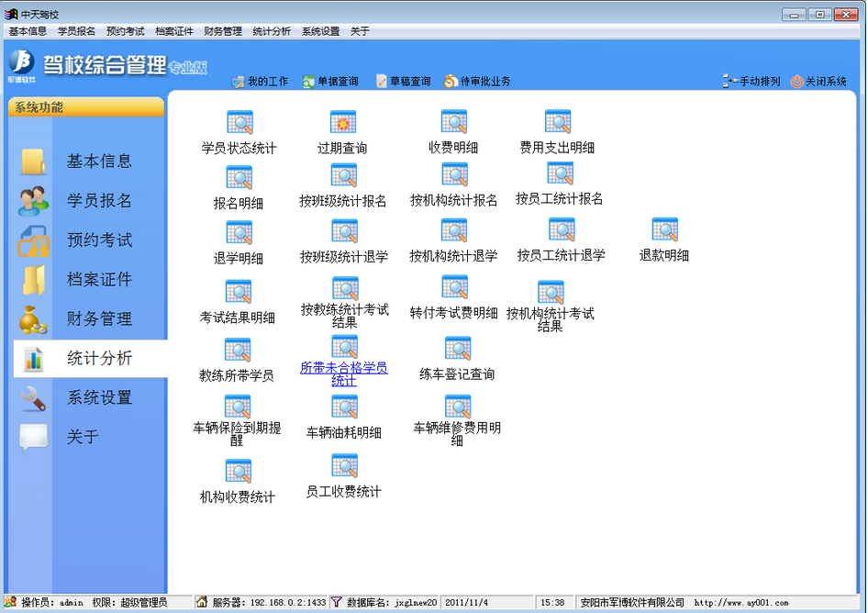Open 退款明细 icon
Viewport: 868px width, 613px height.
point(665,229)
